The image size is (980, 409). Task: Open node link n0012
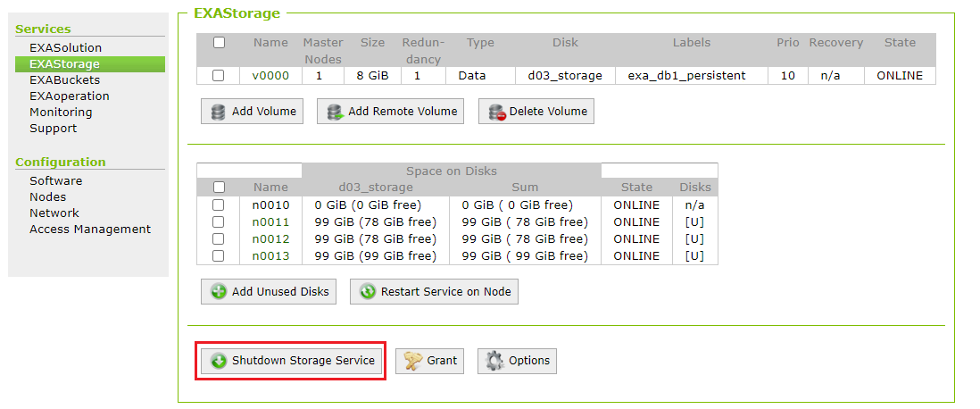point(270,239)
